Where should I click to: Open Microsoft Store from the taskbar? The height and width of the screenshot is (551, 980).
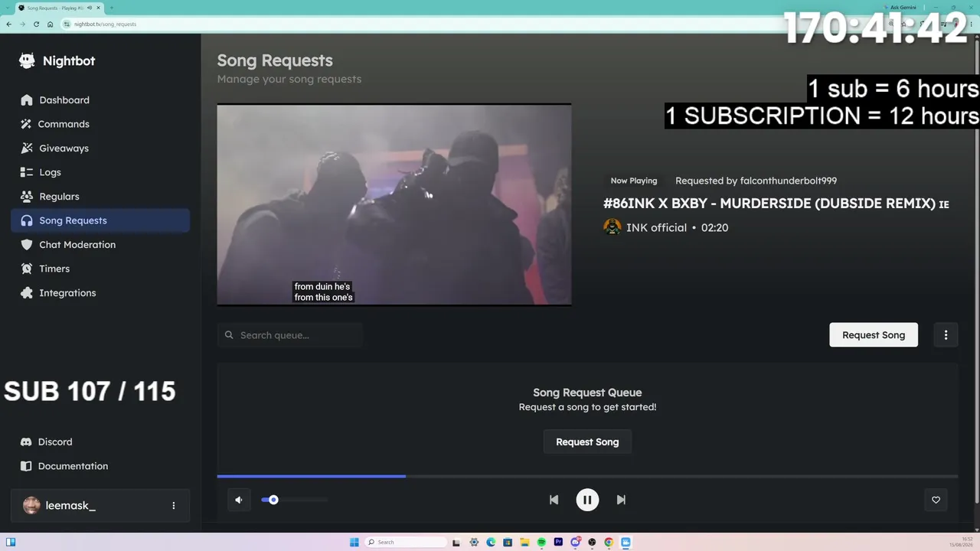coord(508,542)
